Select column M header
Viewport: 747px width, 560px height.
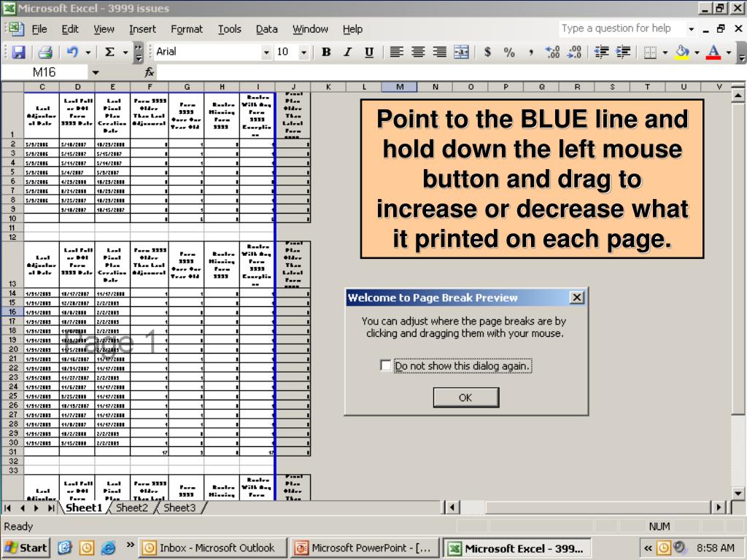click(x=399, y=87)
